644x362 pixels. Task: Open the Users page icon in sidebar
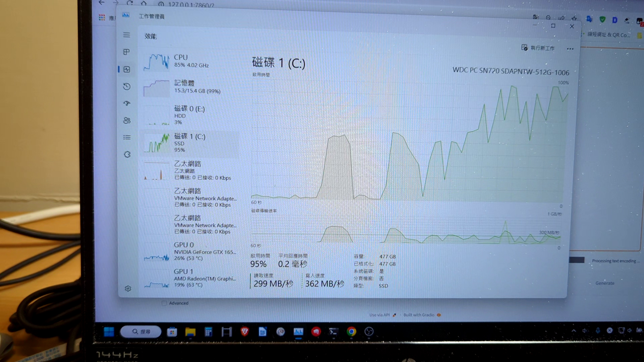pyautogui.click(x=127, y=120)
